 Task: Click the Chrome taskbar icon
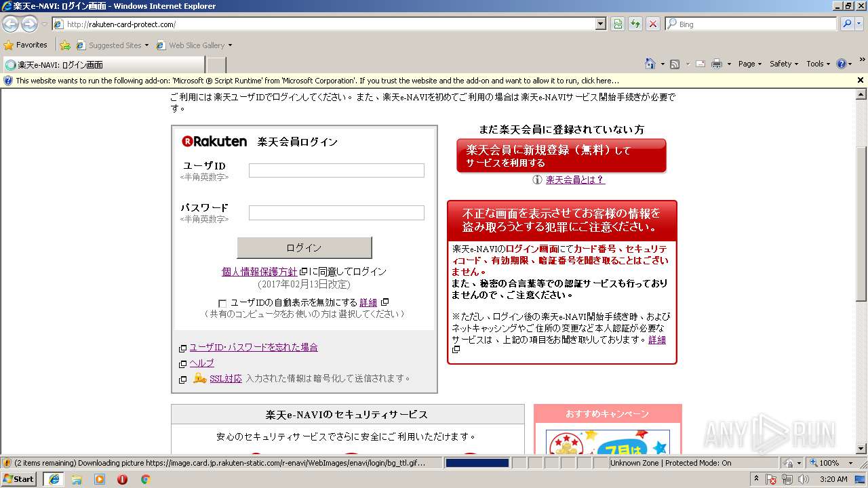[145, 479]
